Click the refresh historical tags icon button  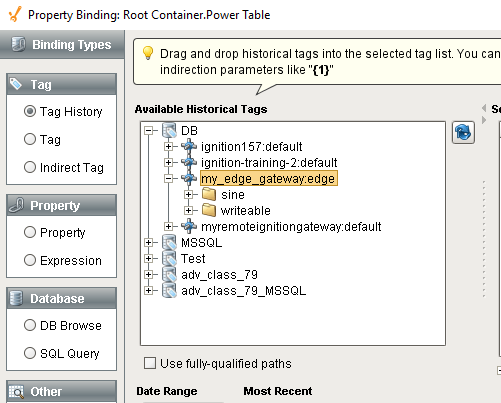pos(463,132)
